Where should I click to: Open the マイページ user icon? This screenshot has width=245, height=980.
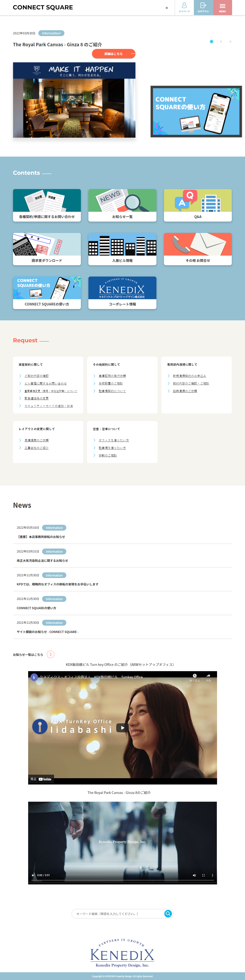pyautogui.click(x=184, y=7)
